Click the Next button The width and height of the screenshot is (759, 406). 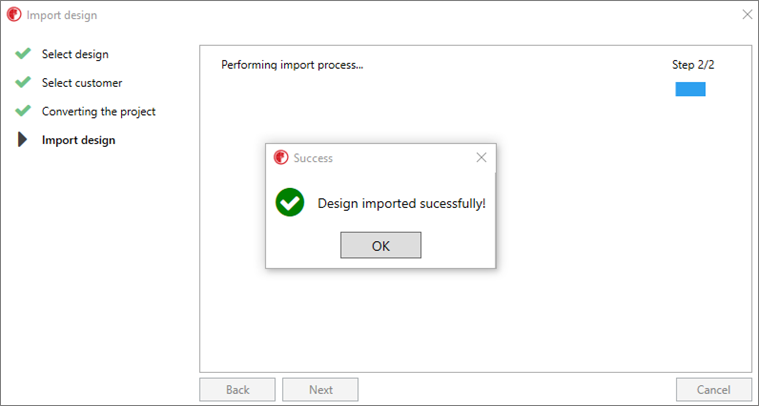pyautogui.click(x=320, y=390)
